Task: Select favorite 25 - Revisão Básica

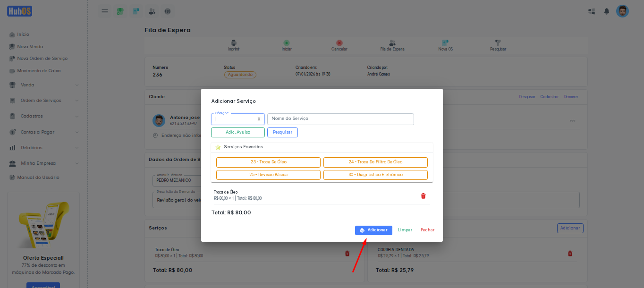Action: pyautogui.click(x=268, y=175)
